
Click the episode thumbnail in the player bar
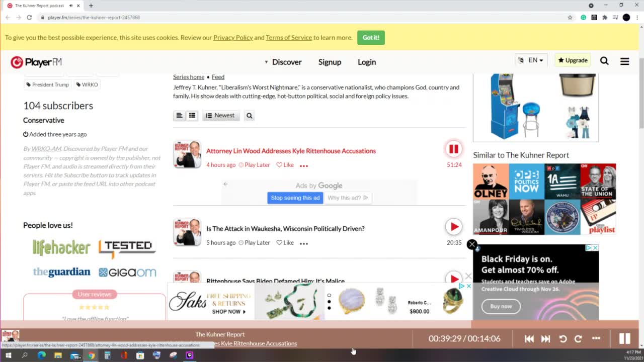pos(11,335)
